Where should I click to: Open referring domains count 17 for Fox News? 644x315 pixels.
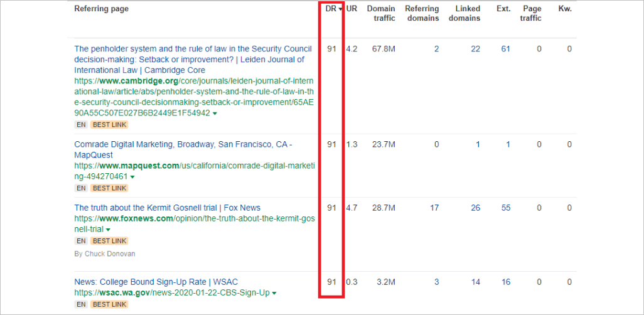click(434, 208)
